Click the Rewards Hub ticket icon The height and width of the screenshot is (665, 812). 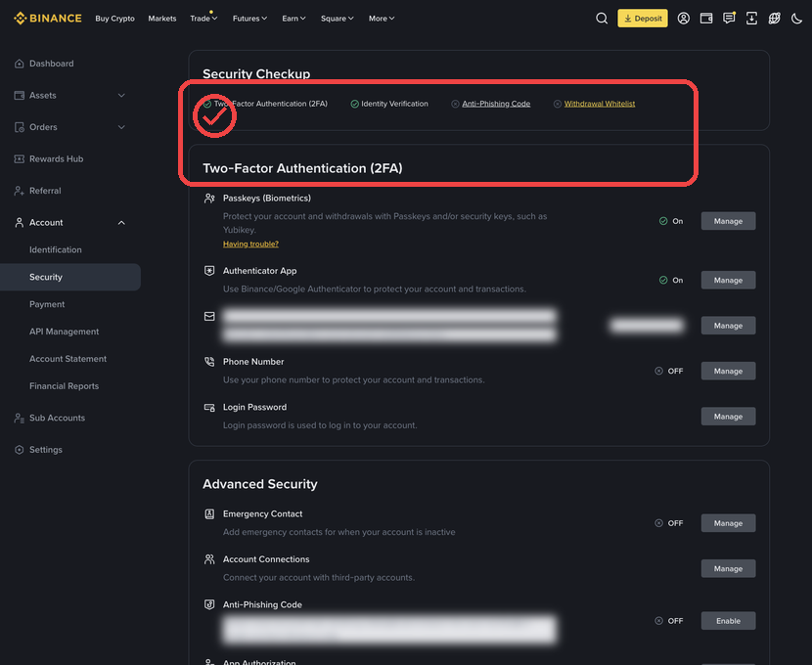tap(20, 158)
